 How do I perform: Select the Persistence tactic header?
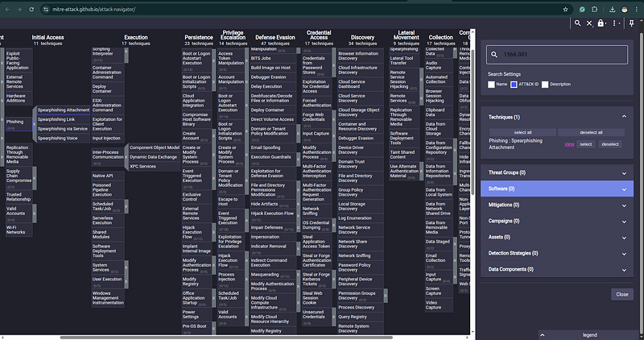pos(199,37)
